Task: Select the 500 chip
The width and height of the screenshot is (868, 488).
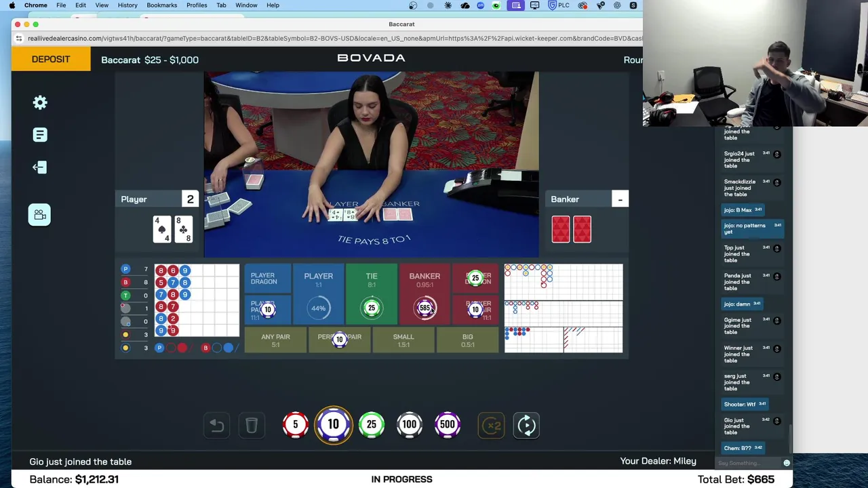Action: (447, 425)
